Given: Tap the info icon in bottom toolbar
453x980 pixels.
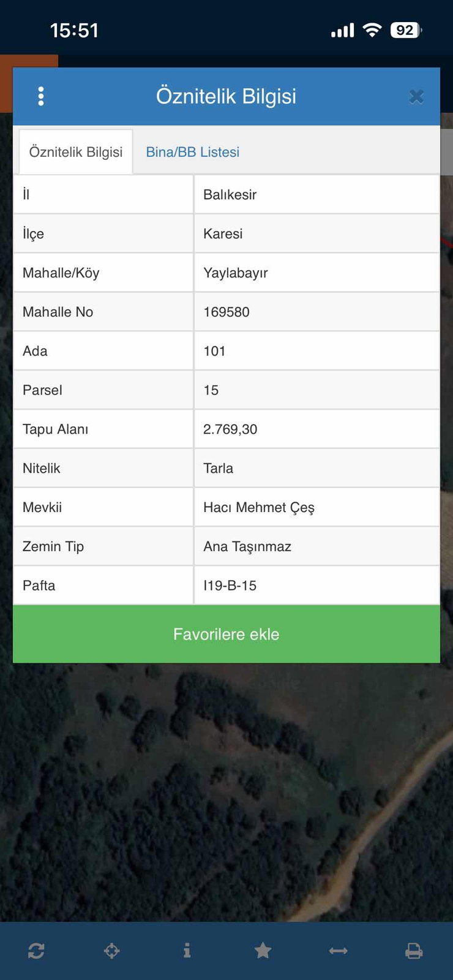Looking at the screenshot, I should click(x=187, y=951).
